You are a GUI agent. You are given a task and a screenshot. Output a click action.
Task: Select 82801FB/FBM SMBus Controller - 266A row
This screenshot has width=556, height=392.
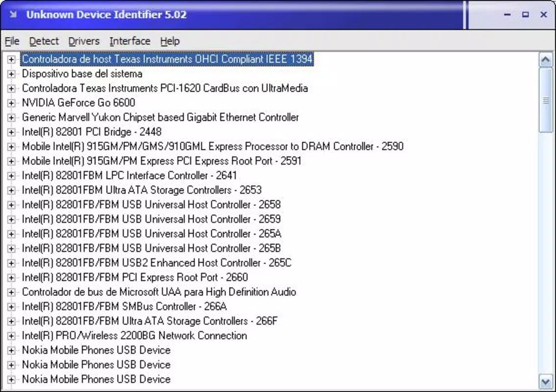(x=124, y=306)
